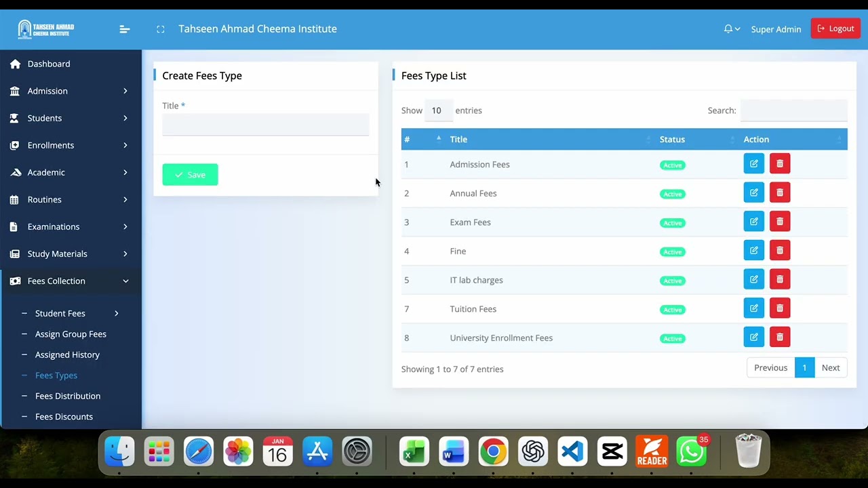Delete the Admission Fees row

pos(780,163)
